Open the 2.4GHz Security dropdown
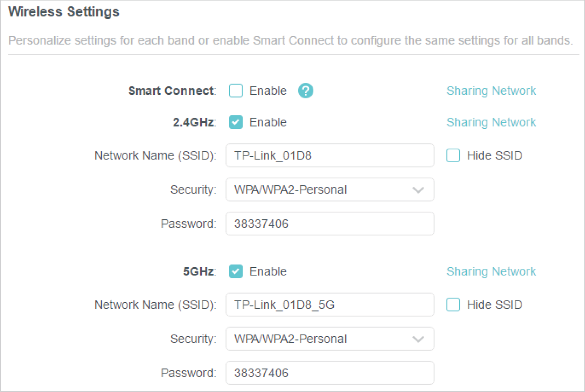585x392 pixels. [329, 190]
